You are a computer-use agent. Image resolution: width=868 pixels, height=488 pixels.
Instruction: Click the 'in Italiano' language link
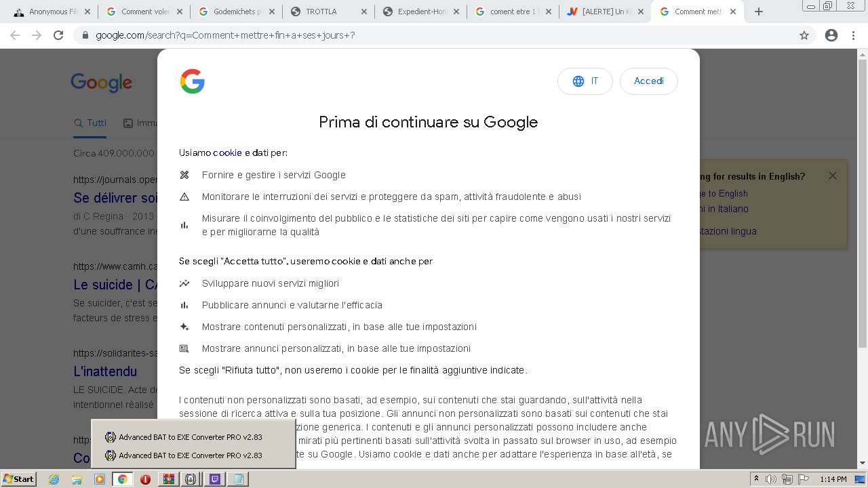[724, 209]
